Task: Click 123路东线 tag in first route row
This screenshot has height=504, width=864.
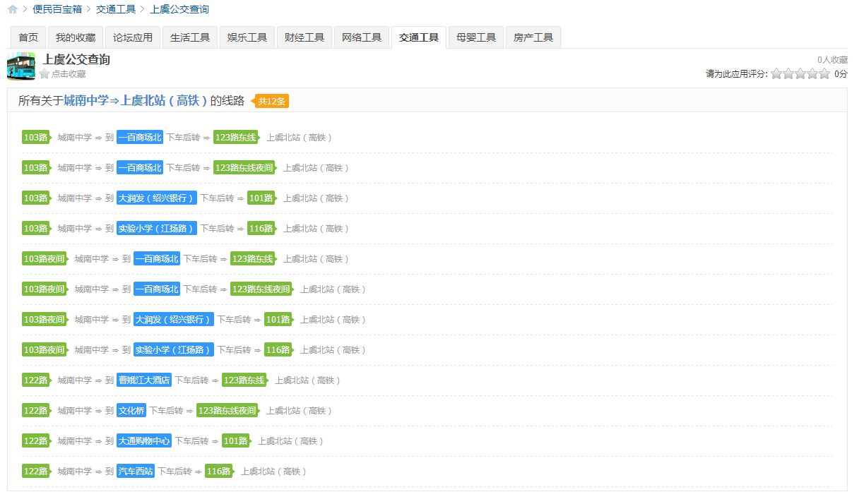Action: coord(236,138)
